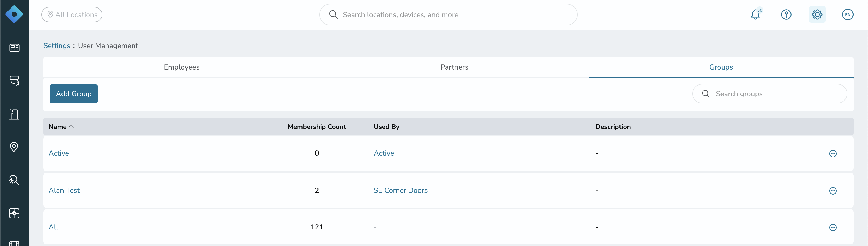
Task: Open the more options icon for the Active row
Action: 833,154
